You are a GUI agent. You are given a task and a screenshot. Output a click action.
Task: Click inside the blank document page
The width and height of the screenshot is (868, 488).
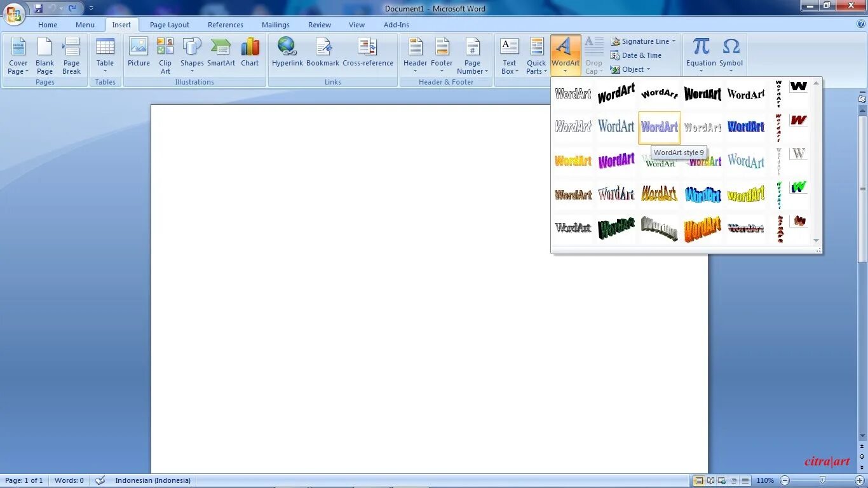coord(429,289)
